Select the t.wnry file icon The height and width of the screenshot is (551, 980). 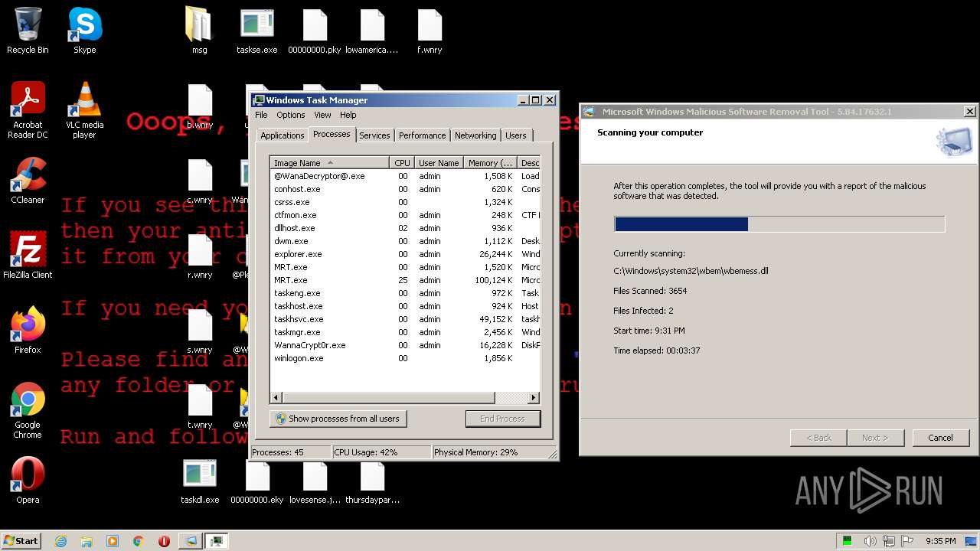(200, 406)
